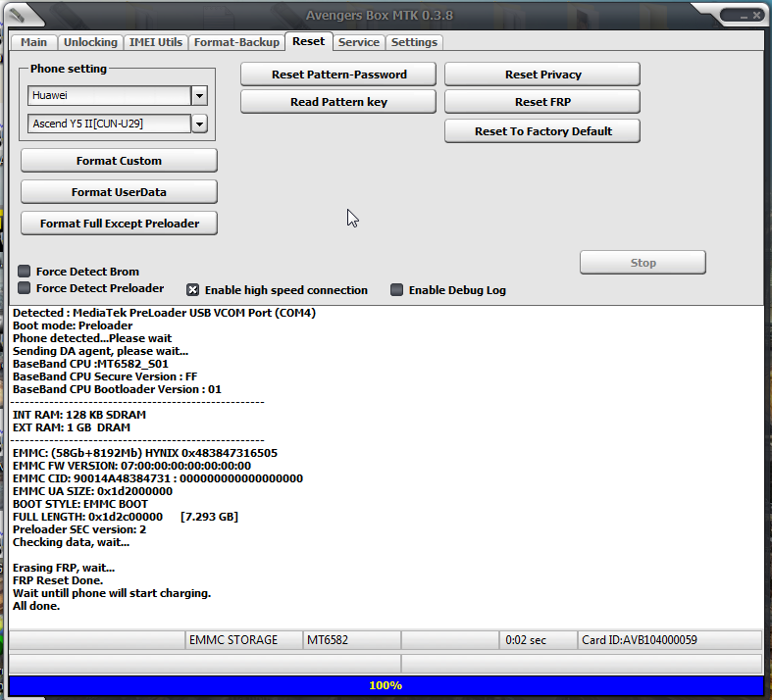This screenshot has height=700, width=772.
Task: Go to the Format-Backup tab
Action: click(236, 42)
